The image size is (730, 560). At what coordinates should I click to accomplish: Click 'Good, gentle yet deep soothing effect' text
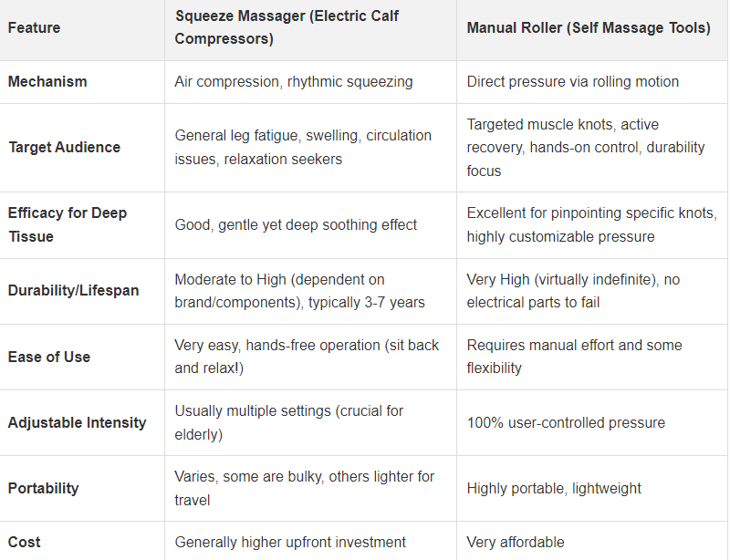[296, 224]
